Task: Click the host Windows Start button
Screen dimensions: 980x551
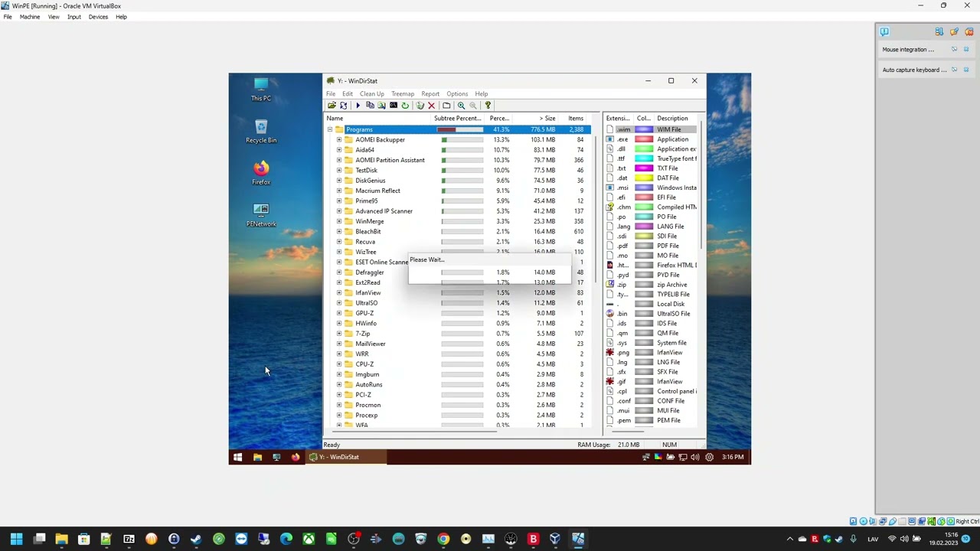Action: pyautogui.click(x=16, y=540)
